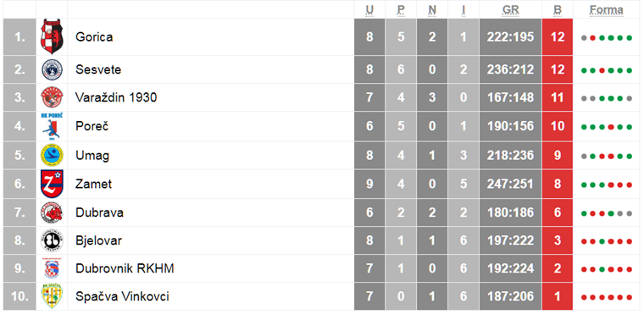Screen dimensions: 644x320
Task: Click the Spačva Vinkovci club crest
Action: pyautogui.click(x=52, y=296)
